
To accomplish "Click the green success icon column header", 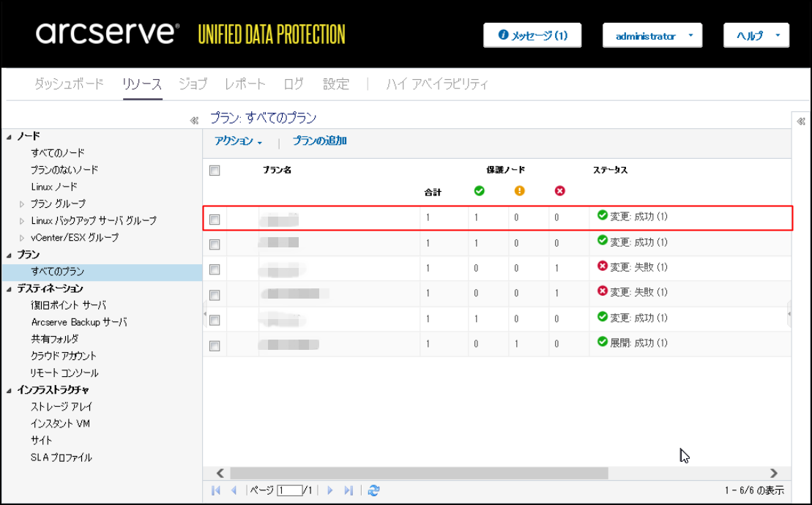I will click(479, 191).
